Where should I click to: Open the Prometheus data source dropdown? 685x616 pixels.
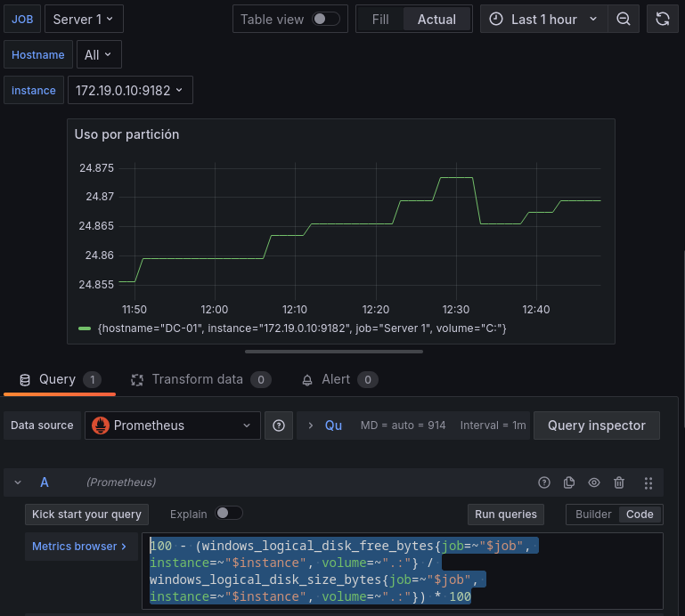[173, 426]
